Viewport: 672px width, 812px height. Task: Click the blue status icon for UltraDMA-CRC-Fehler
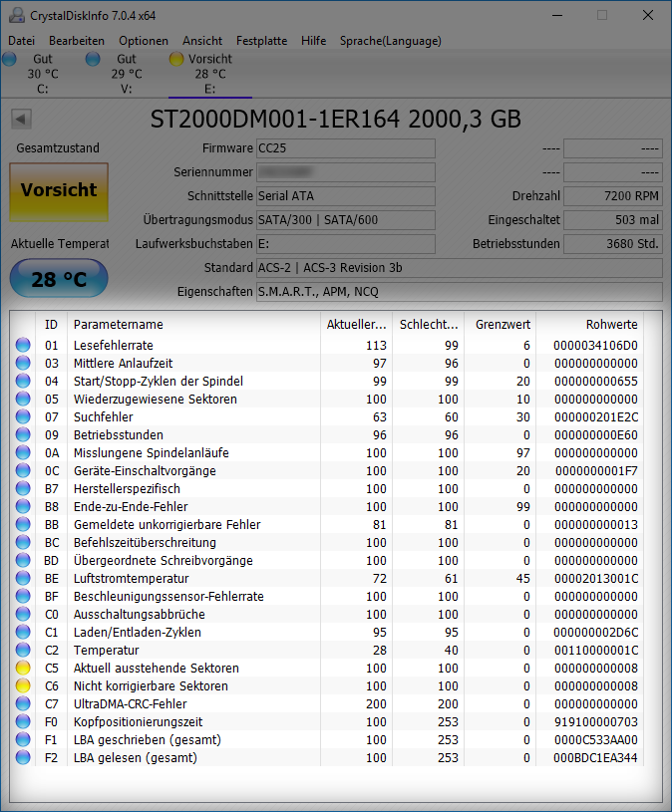pos(23,703)
